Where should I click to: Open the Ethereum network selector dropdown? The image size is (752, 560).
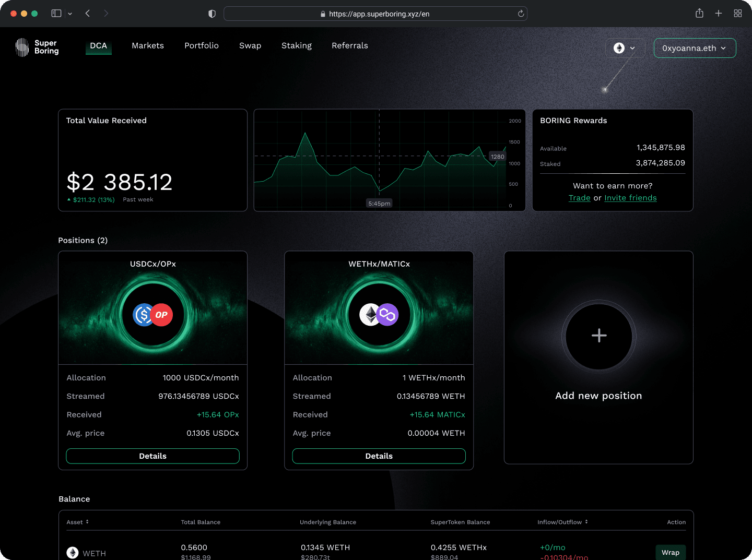(626, 48)
